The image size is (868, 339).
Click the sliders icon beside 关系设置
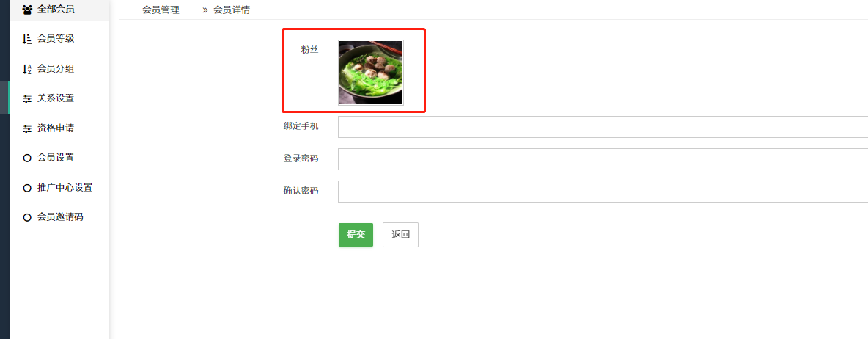point(27,98)
